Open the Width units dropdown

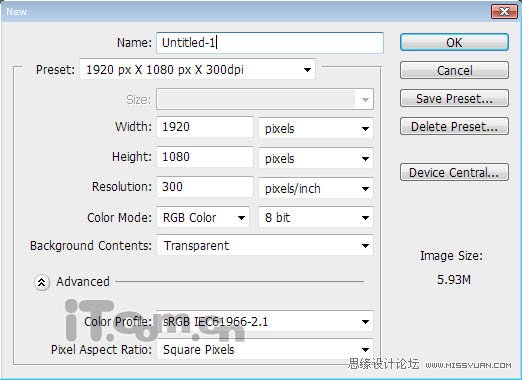(x=316, y=128)
